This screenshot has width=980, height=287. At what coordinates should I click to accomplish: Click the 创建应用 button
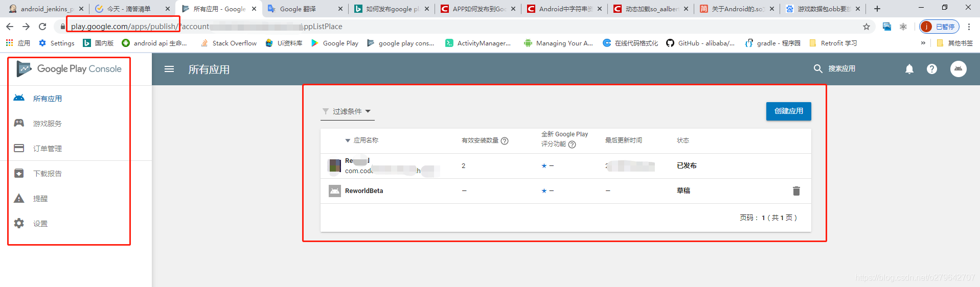[788, 111]
